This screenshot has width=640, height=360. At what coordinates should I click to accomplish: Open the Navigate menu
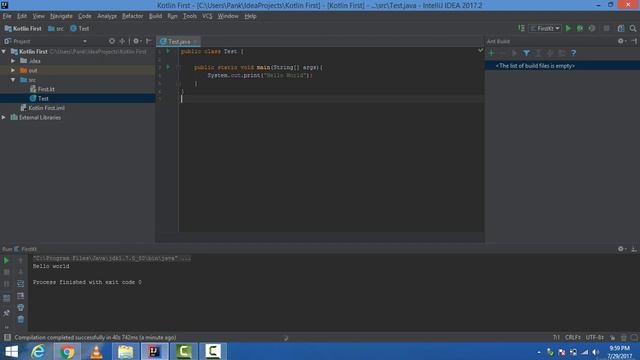61,16
